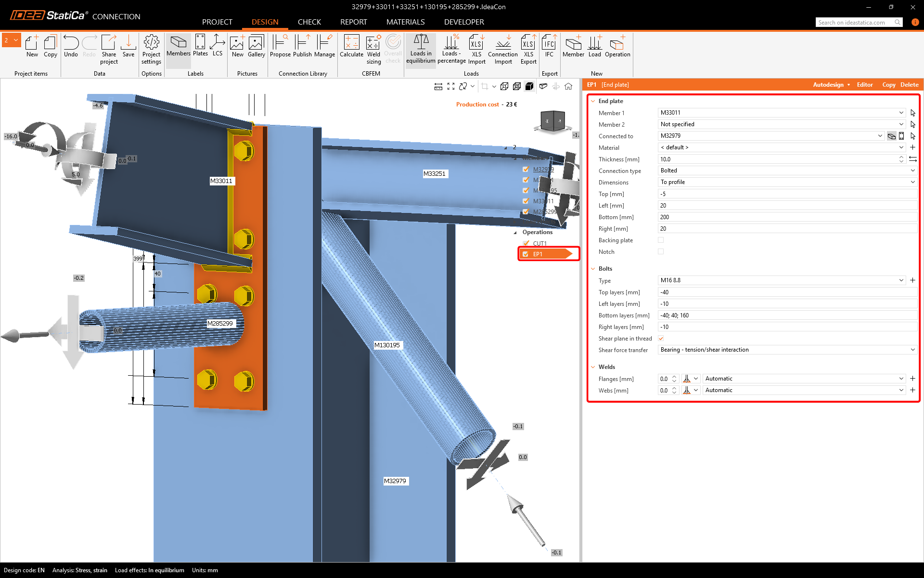
Task: Collapse the Welds section
Action: [593, 367]
